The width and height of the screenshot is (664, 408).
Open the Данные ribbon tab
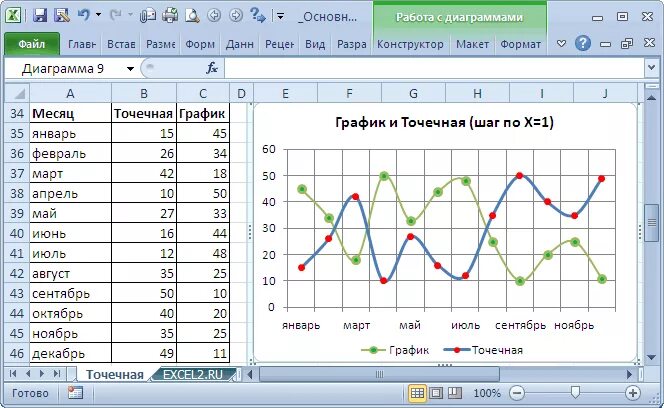click(x=239, y=44)
